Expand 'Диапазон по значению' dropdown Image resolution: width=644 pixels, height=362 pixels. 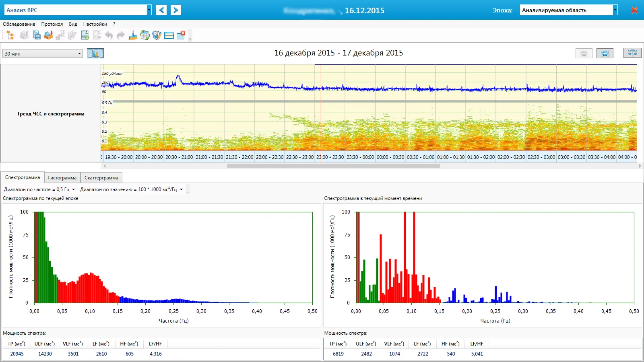click(182, 189)
